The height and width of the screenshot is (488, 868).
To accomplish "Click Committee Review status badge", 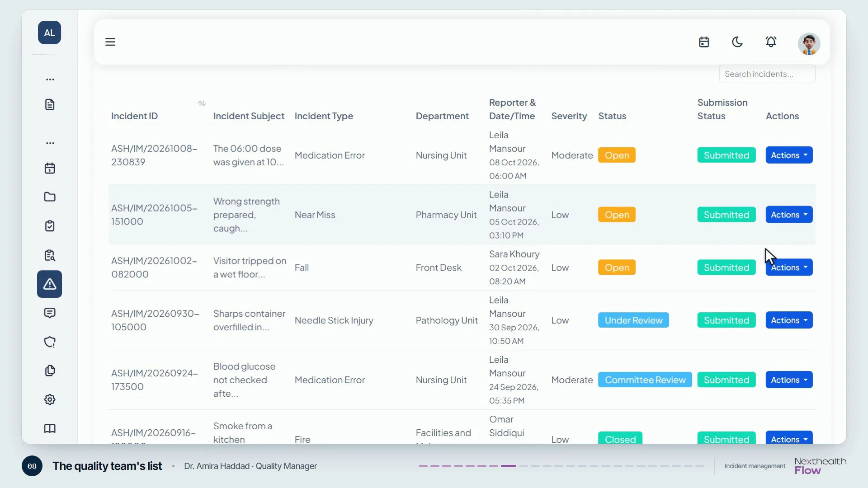I will [x=645, y=380].
